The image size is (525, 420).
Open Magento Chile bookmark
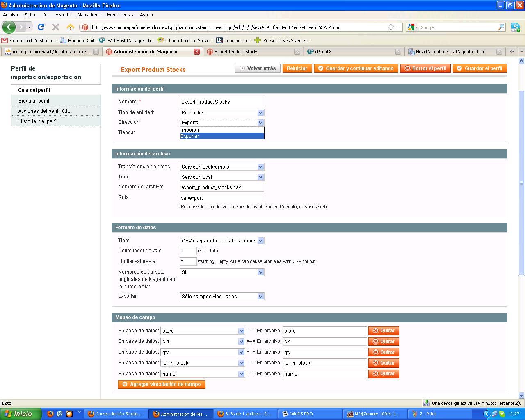pos(78,40)
